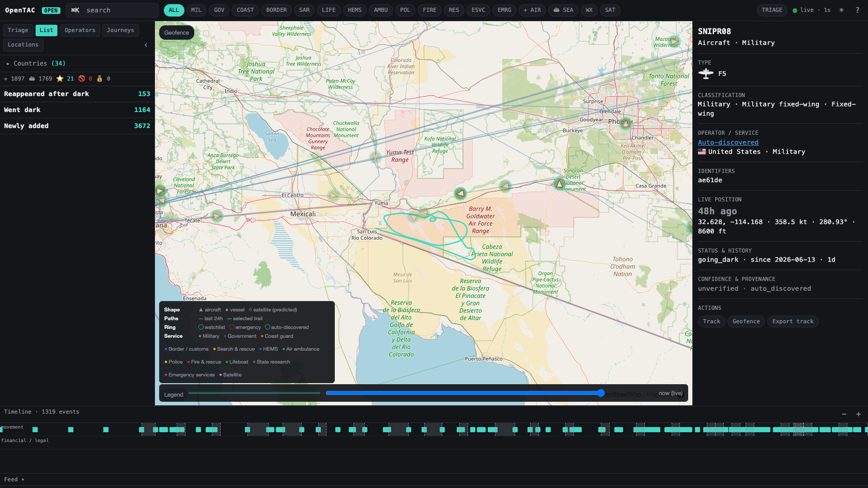Collapse the Legend panel
Image resolution: width=868 pixels, height=488 pixels.
[174, 395]
